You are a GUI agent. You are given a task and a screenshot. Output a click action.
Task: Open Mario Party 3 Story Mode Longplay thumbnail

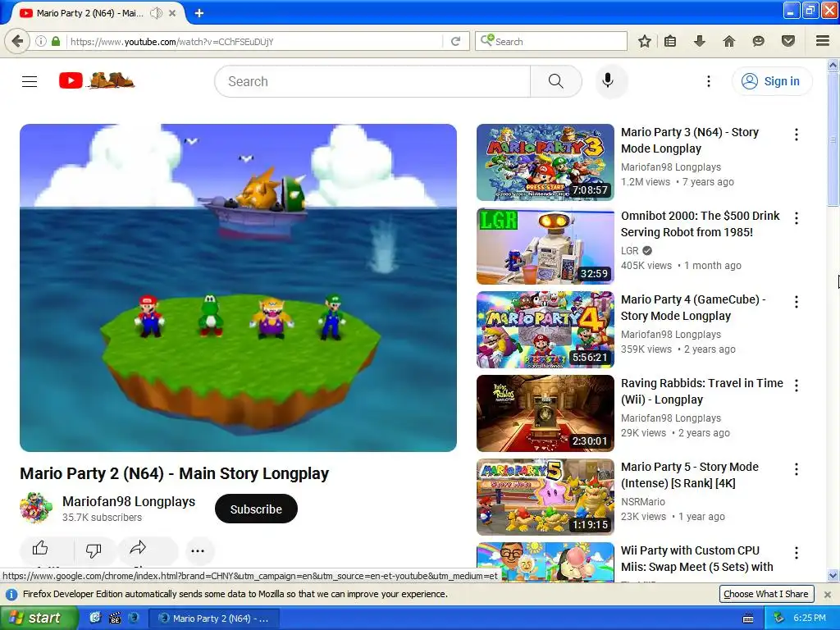coord(546,162)
